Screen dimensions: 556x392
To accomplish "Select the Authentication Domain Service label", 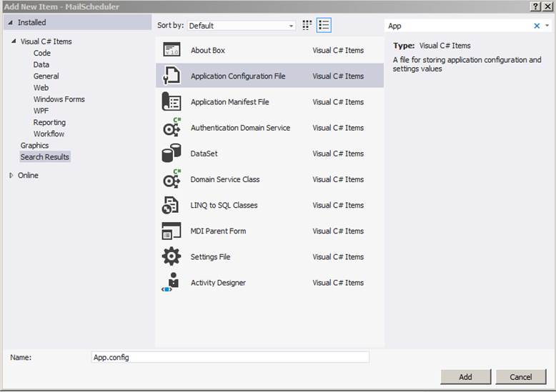I will (240, 128).
